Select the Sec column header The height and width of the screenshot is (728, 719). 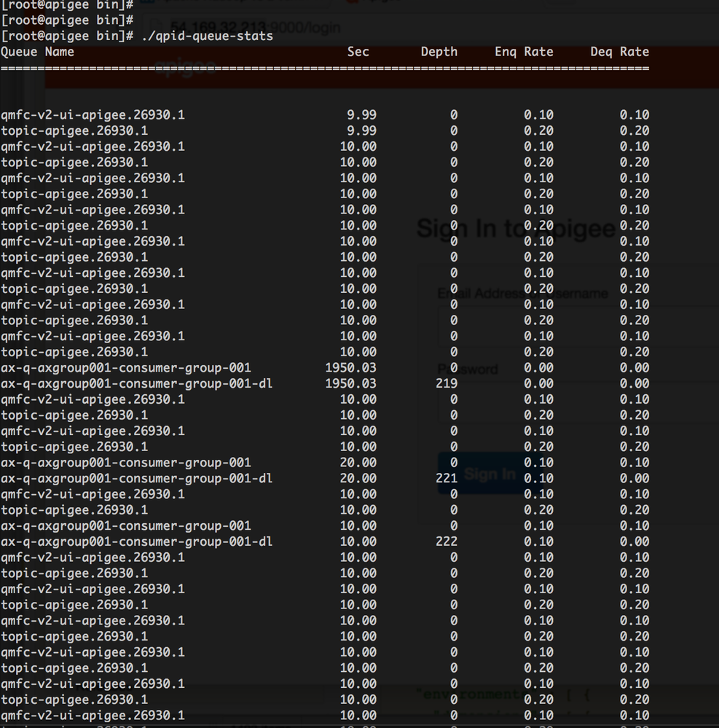tap(358, 52)
